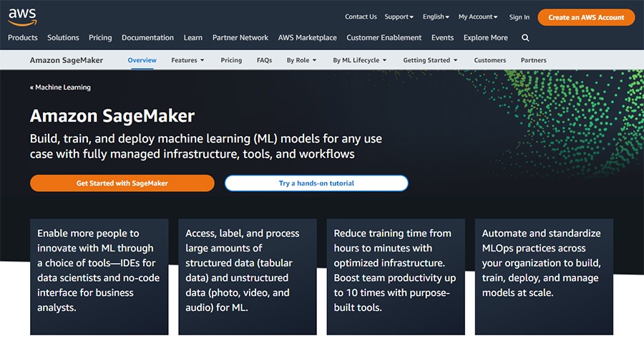
Task: Expand the Features submenu
Action: [x=187, y=60]
